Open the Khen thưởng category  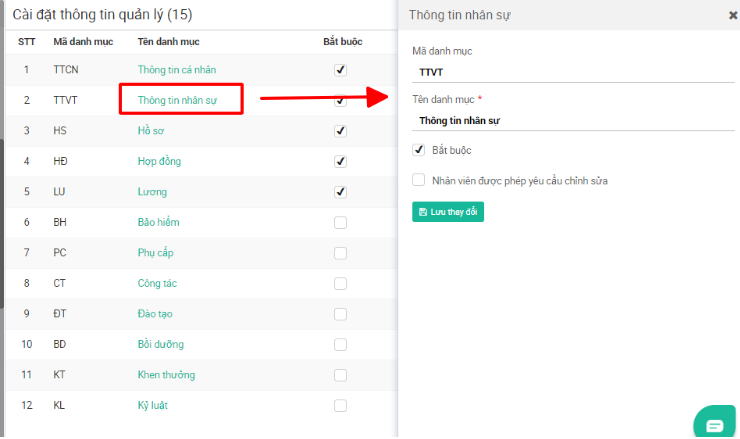point(166,375)
